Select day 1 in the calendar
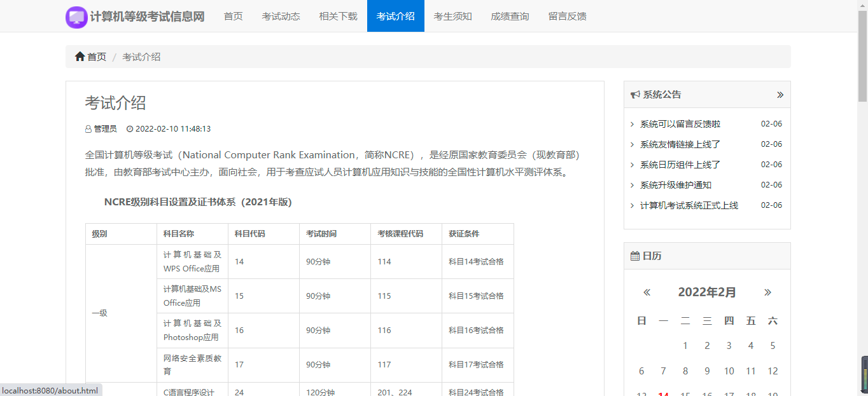This screenshot has height=396, width=868. coord(685,346)
